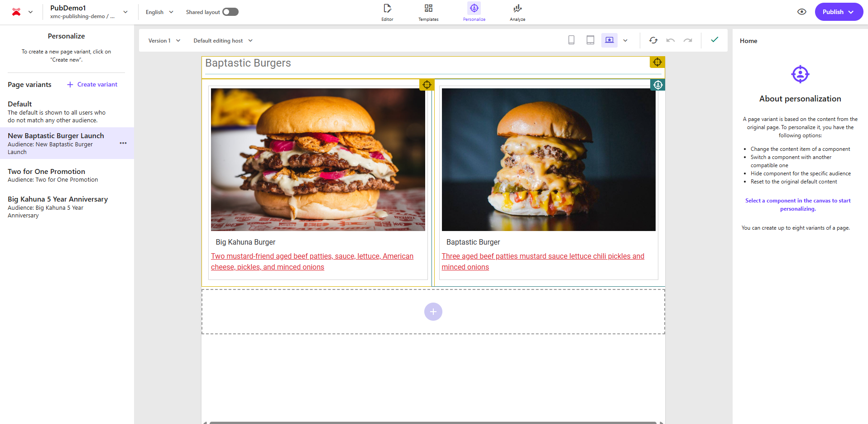Open the English language dropdown
This screenshot has width=868, height=424.
click(159, 12)
